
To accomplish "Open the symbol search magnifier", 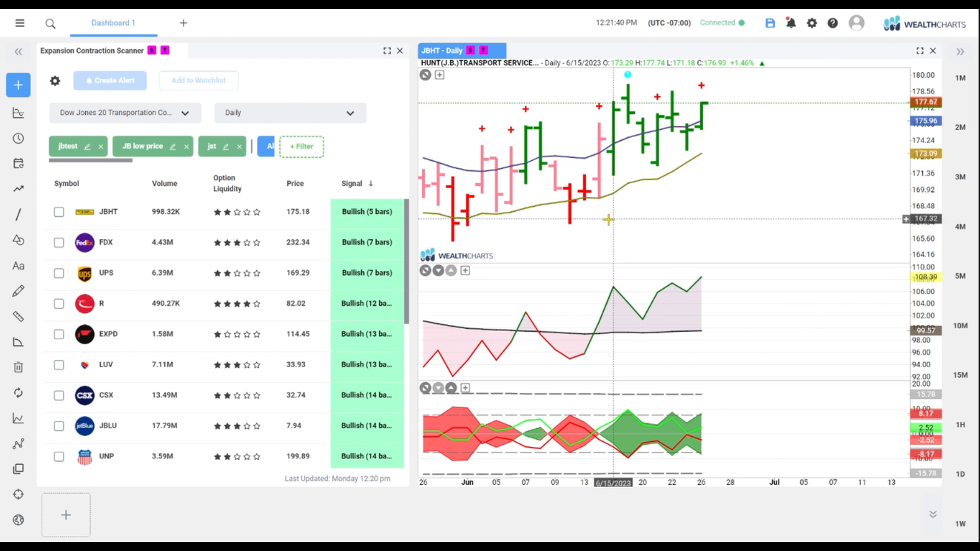I will 50,23.
